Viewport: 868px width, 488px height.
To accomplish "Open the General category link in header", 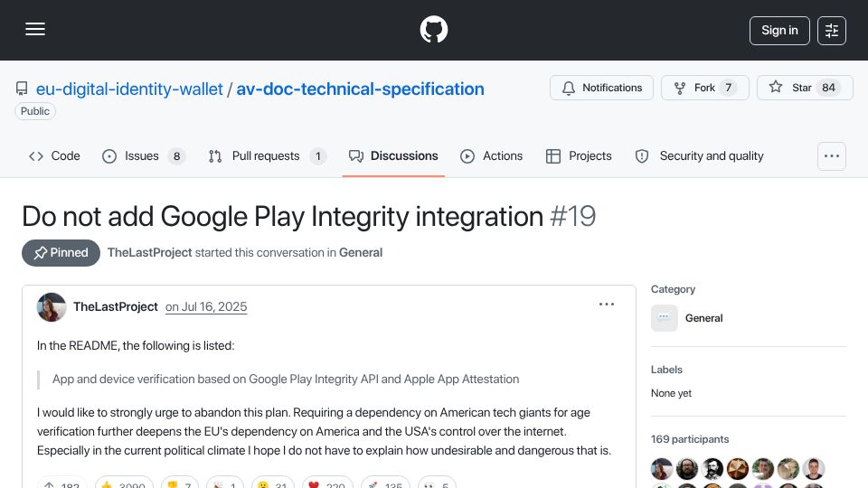I will point(361,253).
